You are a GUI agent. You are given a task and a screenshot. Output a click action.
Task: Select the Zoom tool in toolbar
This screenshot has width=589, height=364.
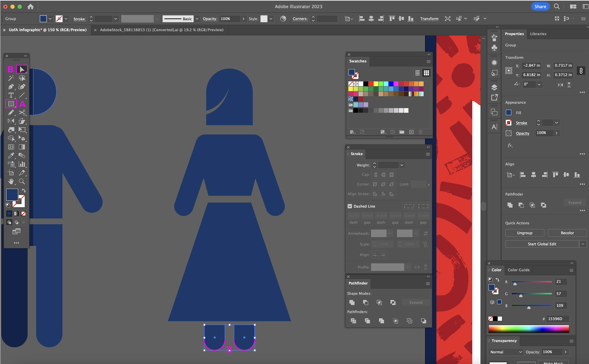tap(22, 181)
